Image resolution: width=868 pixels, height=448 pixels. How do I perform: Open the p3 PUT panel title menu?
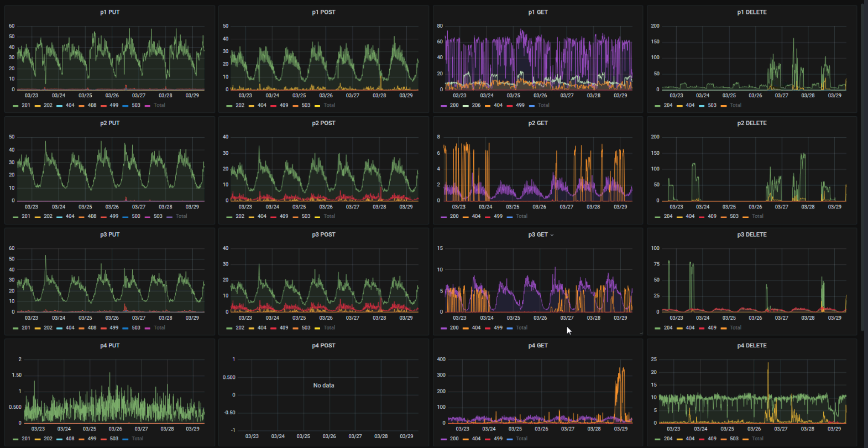[109, 235]
